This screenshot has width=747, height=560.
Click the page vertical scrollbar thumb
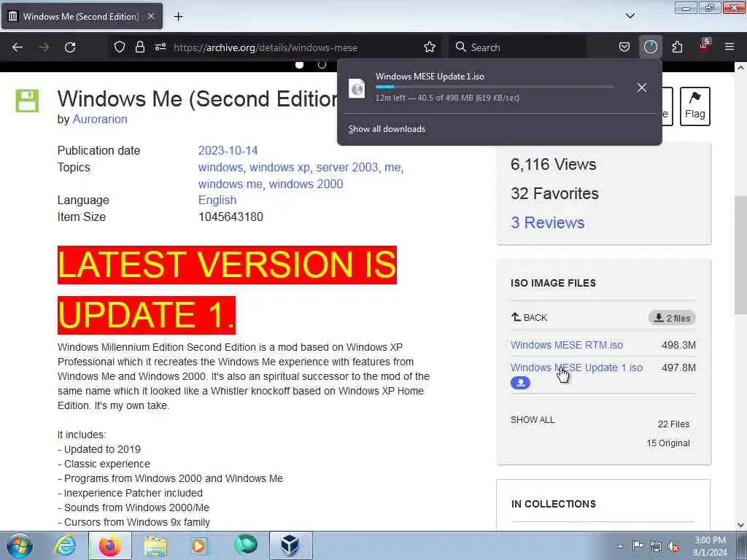pos(740,254)
